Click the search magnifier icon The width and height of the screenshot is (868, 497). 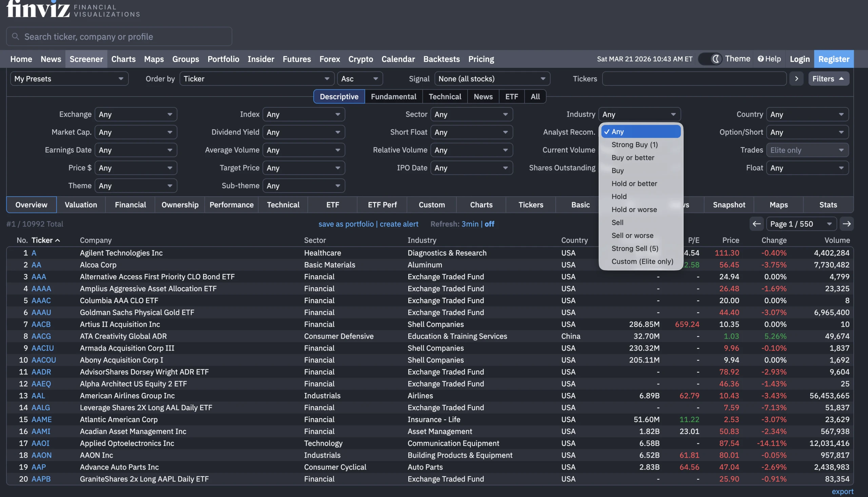(x=15, y=36)
